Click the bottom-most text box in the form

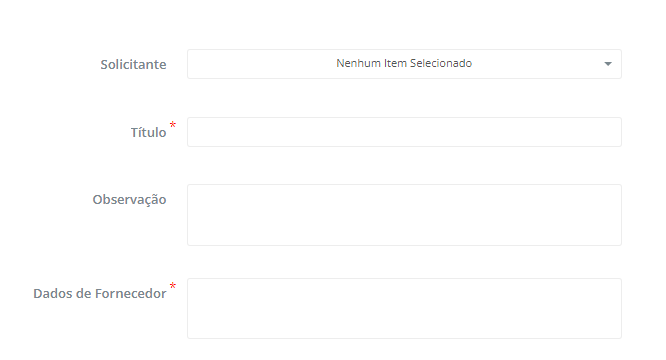[404, 309]
